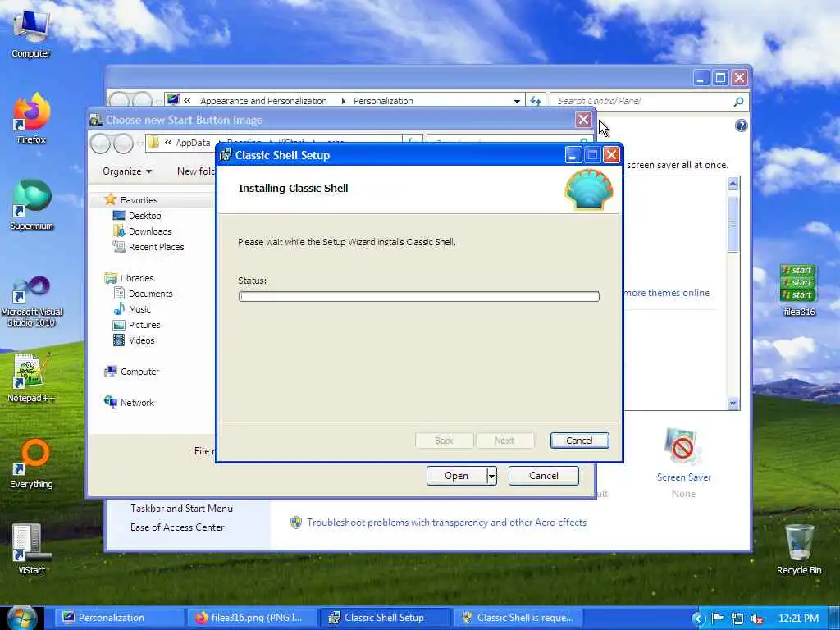Go forward in the file dialog
Screen dimensions: 840x630
click(x=123, y=144)
